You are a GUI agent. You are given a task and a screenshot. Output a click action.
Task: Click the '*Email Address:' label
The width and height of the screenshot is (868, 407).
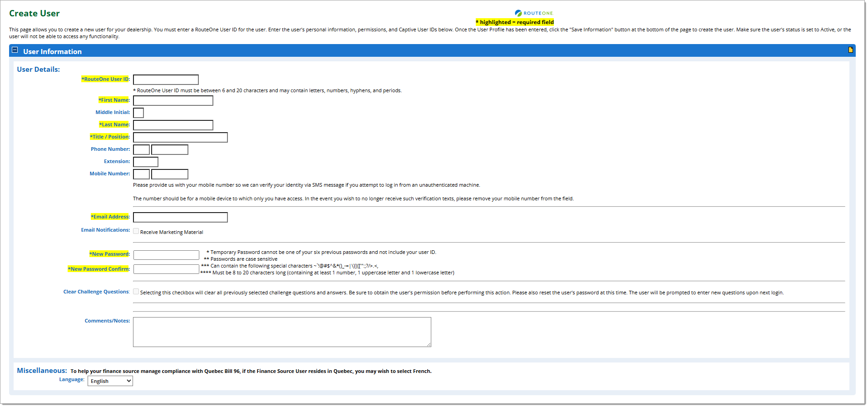point(110,217)
